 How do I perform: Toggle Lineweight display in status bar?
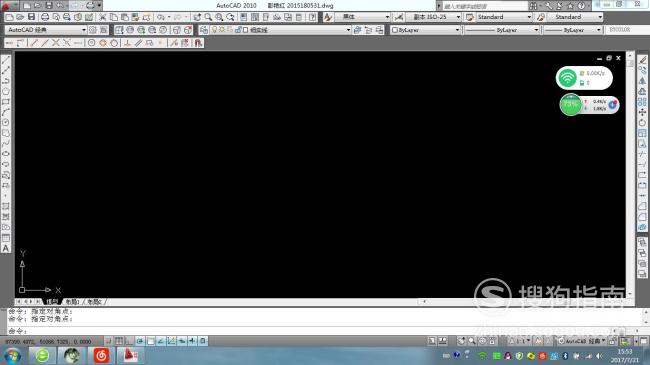(x=192, y=341)
